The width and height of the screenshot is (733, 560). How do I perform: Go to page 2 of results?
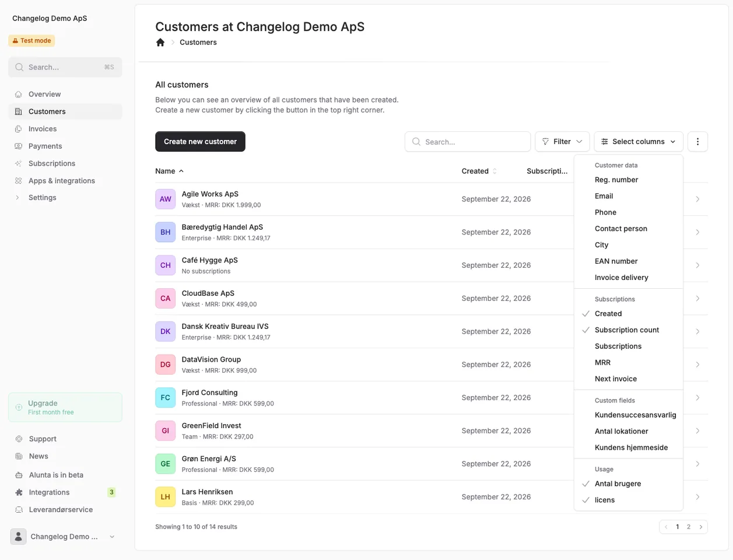(689, 527)
